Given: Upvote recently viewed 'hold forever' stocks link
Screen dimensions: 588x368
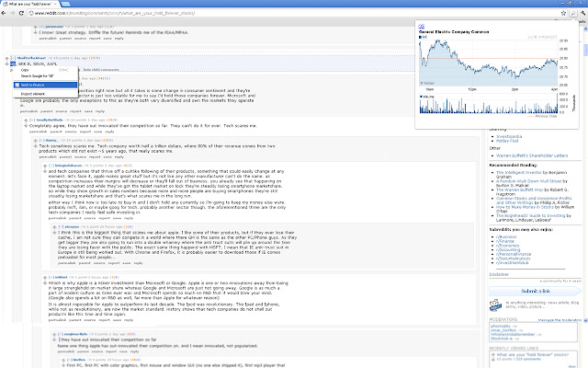Looking at the screenshot, I should [x=492, y=354].
